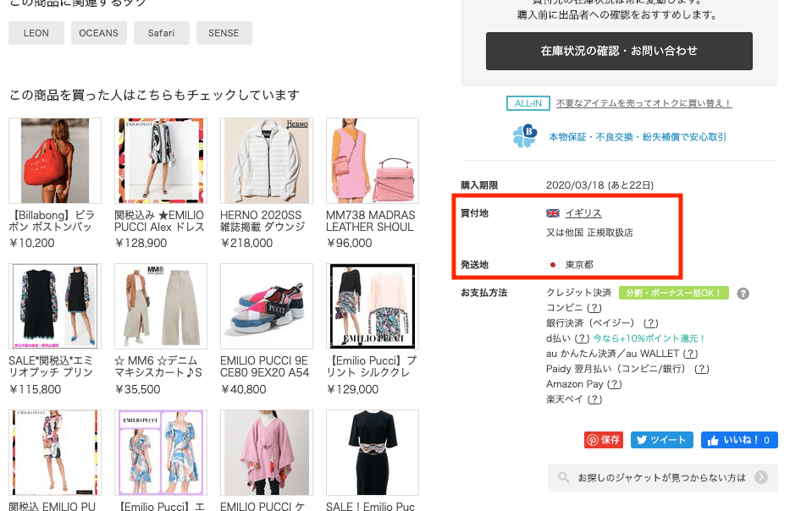
Task: Click the ¥218,000 price
Action: coord(246,243)
